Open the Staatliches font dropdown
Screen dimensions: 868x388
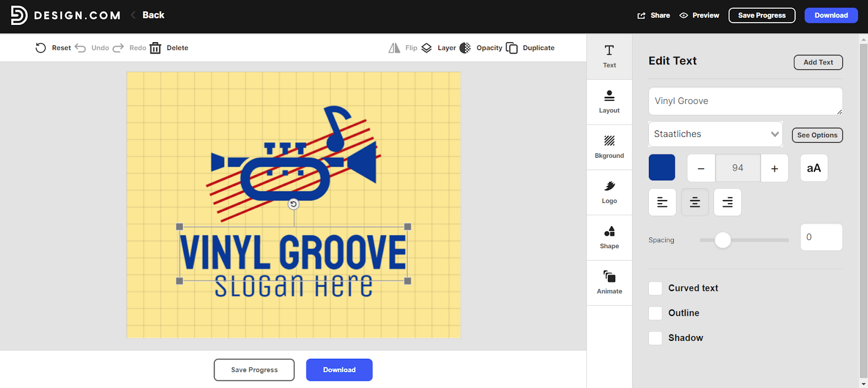pyautogui.click(x=716, y=134)
